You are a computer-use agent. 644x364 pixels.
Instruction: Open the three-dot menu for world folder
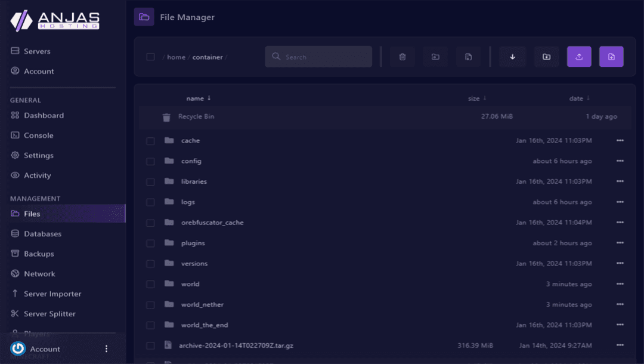pos(620,284)
